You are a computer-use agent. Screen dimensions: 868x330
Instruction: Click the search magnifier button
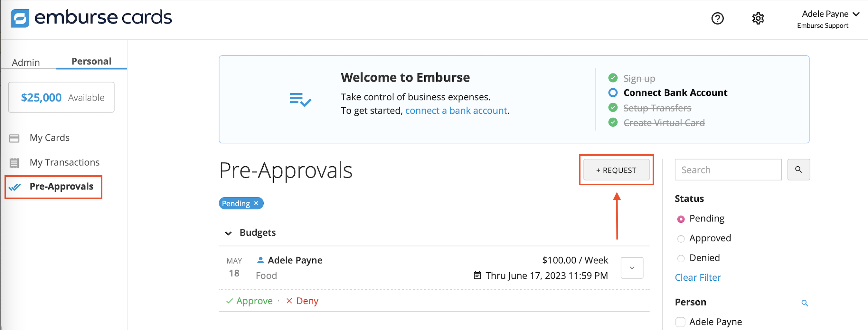[x=798, y=170]
